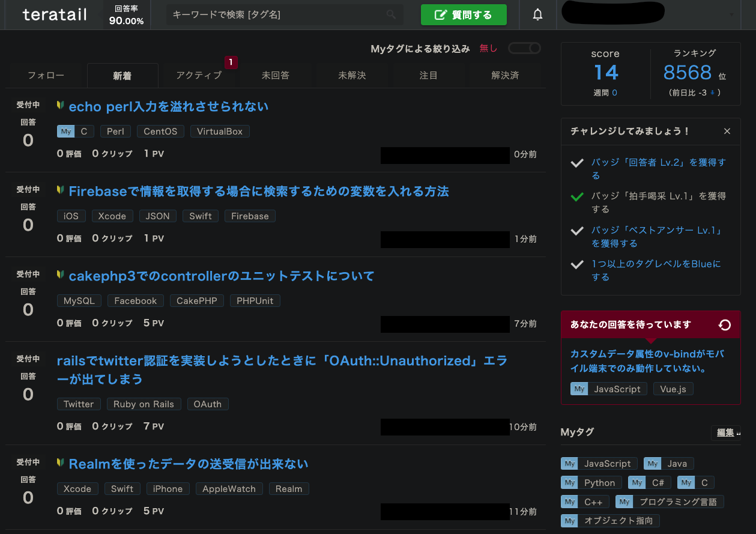The height and width of the screenshot is (534, 756).
Task: Select the 新着 tab
Action: (x=122, y=76)
